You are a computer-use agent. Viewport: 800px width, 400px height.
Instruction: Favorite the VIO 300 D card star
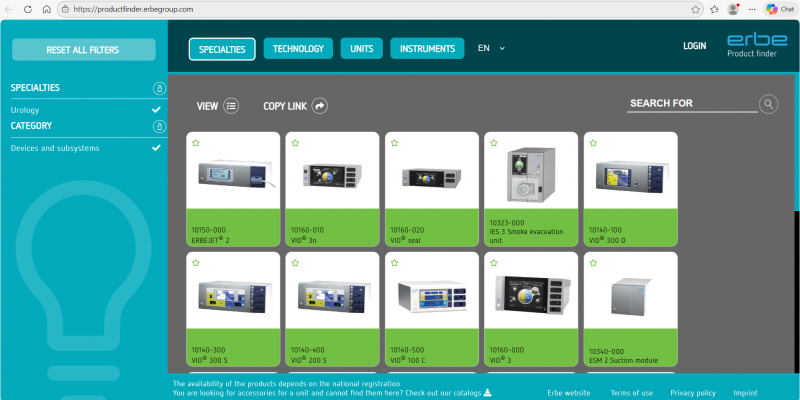593,143
